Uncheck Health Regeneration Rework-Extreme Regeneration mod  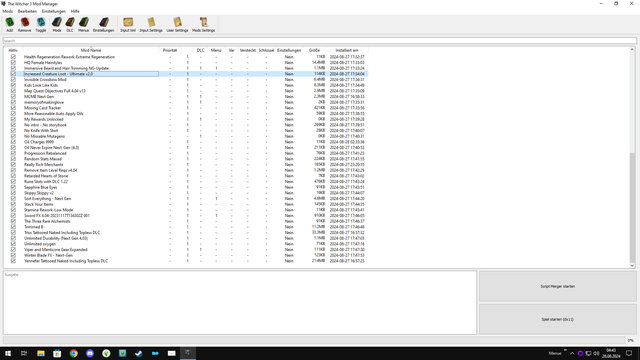click(13, 57)
